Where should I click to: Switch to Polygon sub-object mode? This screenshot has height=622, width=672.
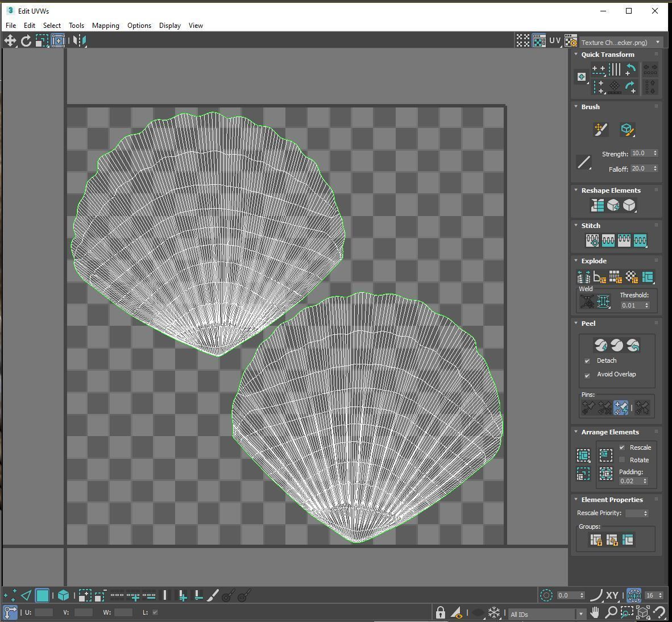[x=42, y=595]
